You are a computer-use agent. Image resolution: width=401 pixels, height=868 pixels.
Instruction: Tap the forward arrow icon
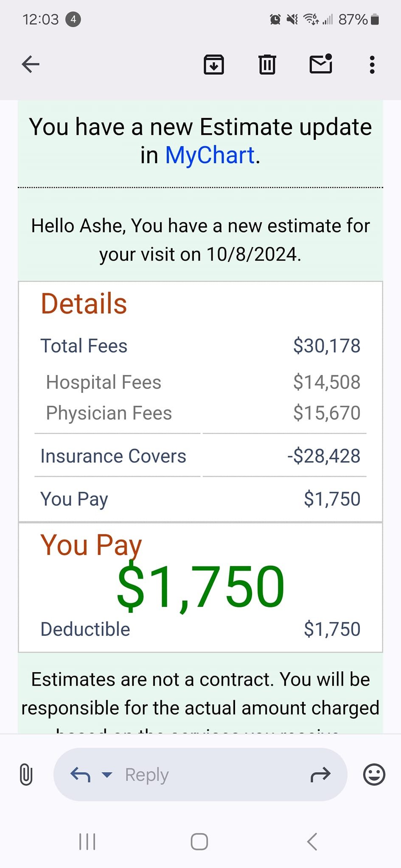320,775
